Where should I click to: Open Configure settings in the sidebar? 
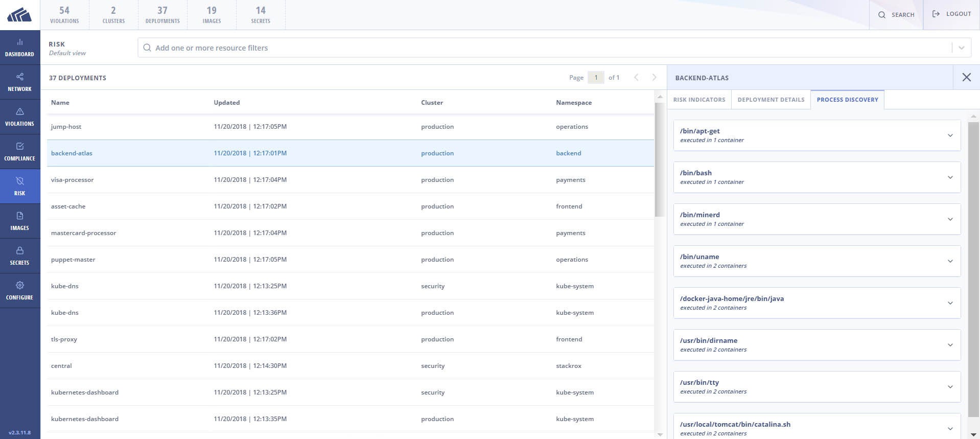[20, 291]
